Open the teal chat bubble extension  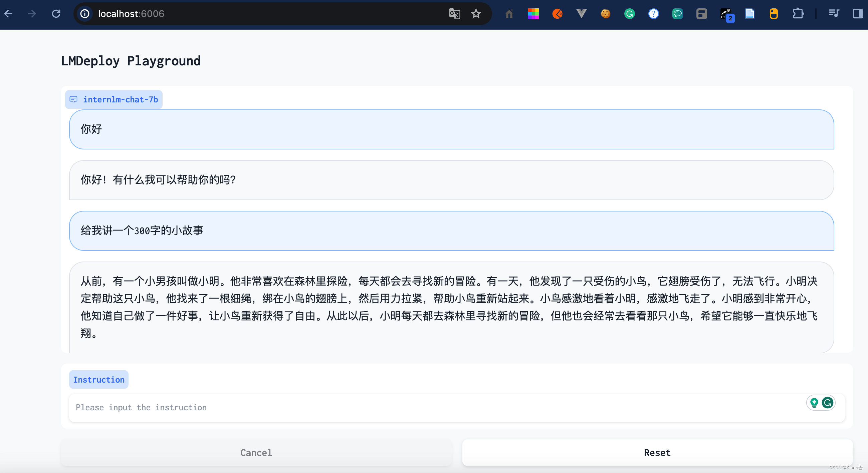pyautogui.click(x=678, y=14)
